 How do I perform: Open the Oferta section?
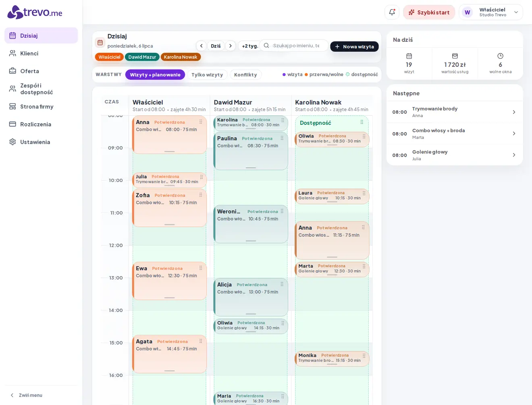(x=41, y=71)
